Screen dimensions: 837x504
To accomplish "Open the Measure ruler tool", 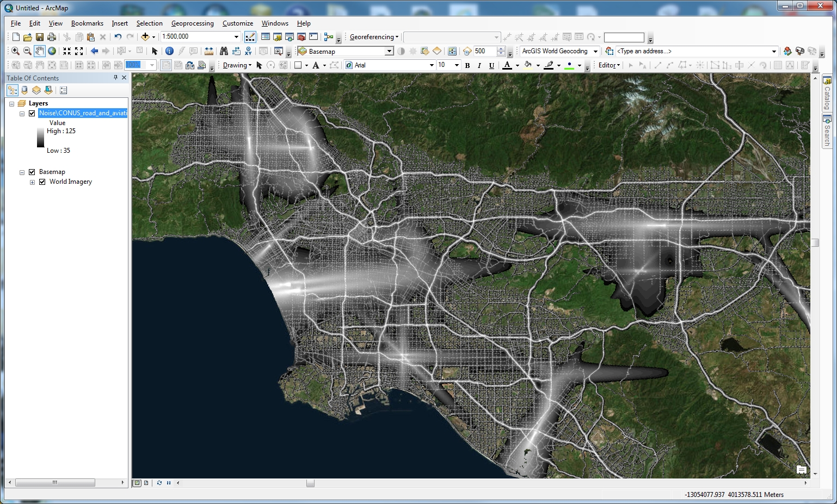I will [x=209, y=51].
